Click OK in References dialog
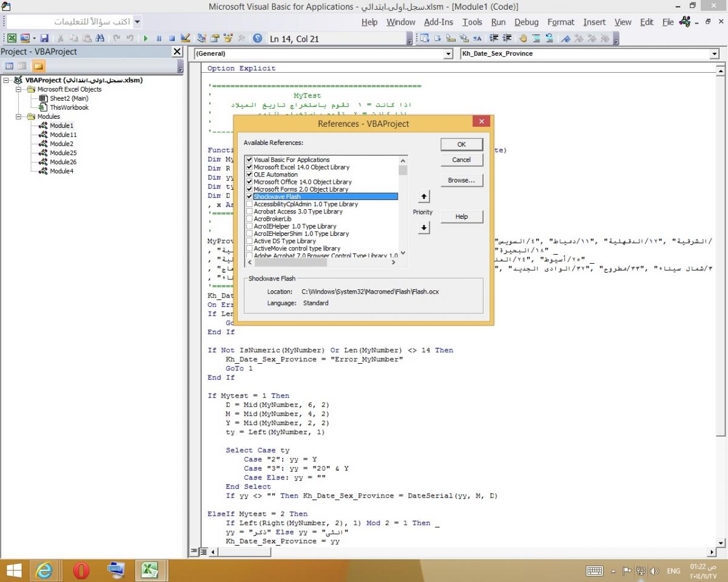 point(462,144)
